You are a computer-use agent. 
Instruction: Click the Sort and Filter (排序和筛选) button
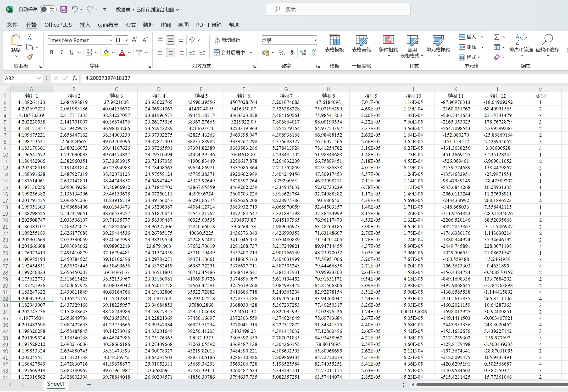tap(521, 44)
